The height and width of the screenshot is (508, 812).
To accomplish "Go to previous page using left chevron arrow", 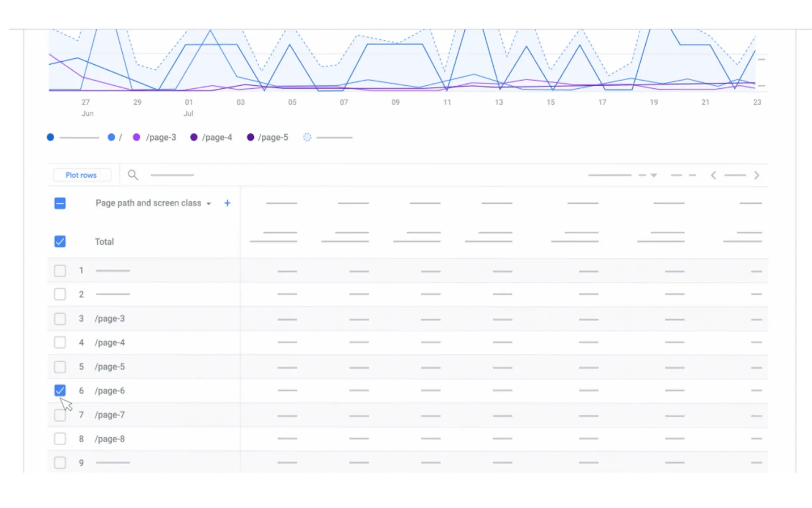I will 713,175.
